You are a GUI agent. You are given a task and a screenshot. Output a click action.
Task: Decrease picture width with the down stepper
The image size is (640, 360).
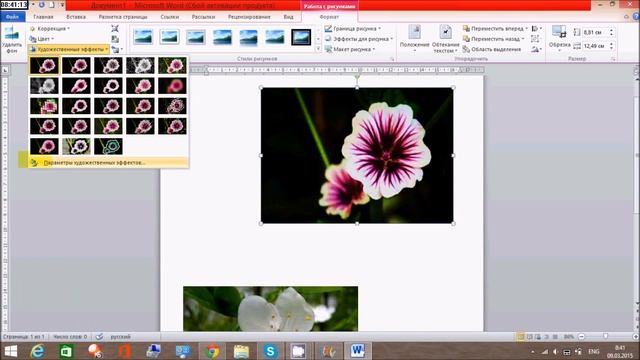(611, 49)
